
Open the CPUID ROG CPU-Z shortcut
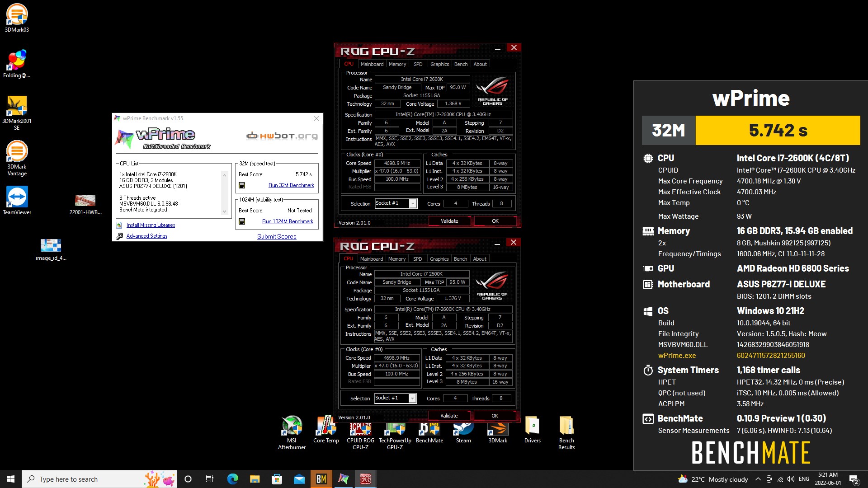click(360, 435)
